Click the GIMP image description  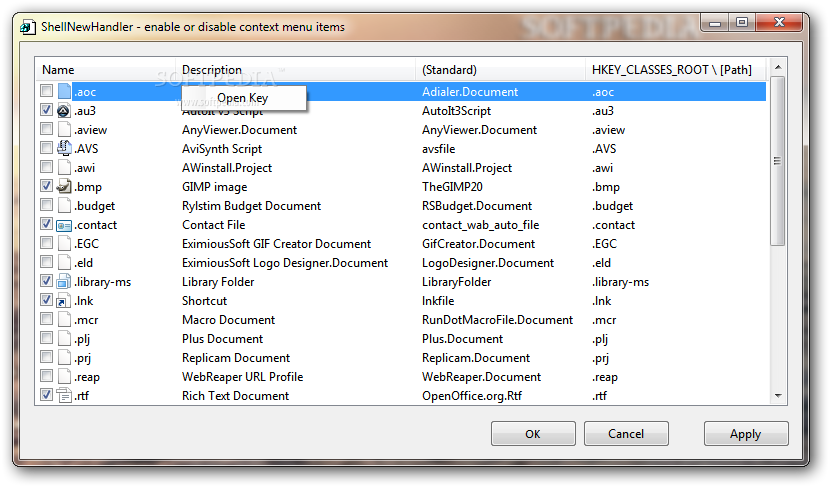214,187
